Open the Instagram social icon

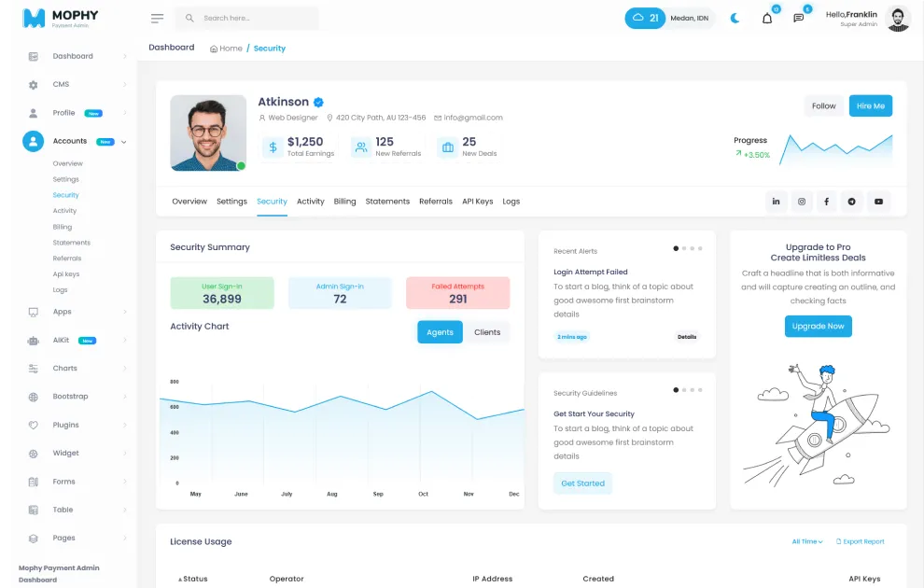802,202
